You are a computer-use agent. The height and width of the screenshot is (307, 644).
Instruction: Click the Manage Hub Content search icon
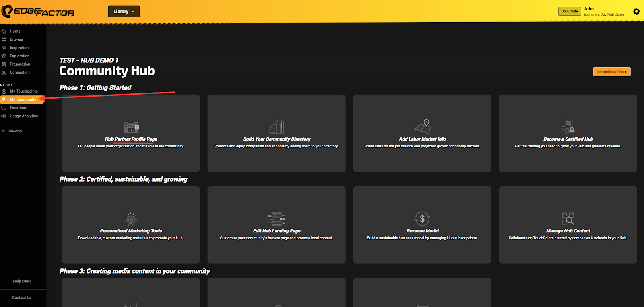(x=568, y=219)
